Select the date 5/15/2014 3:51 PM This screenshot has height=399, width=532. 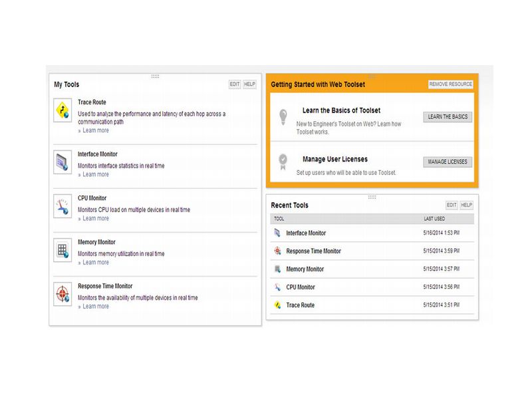[x=442, y=305]
